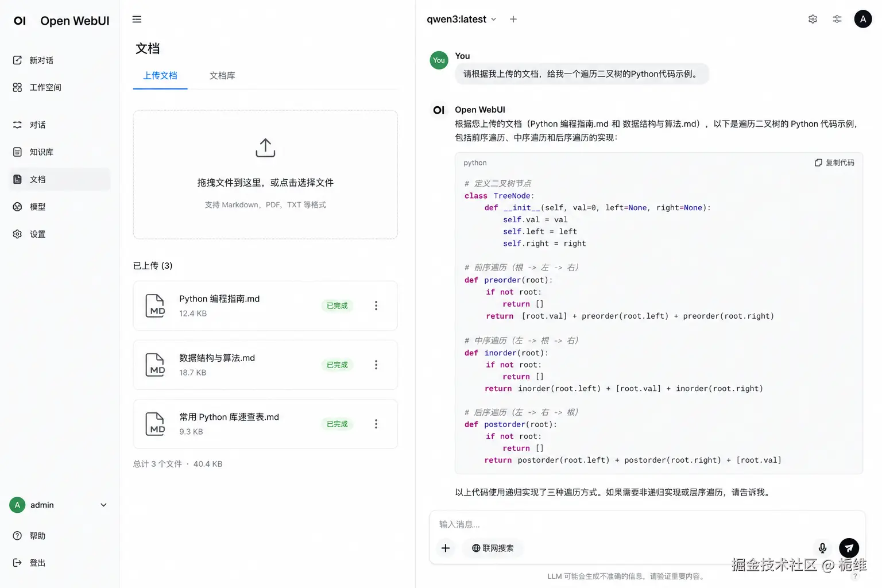The height and width of the screenshot is (588, 882).
Task: Click the green You avatar
Action: click(x=439, y=60)
